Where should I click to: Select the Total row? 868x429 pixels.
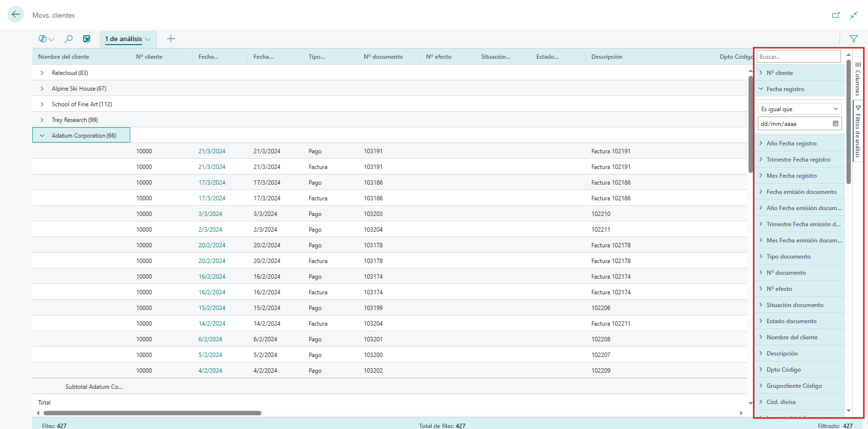[390, 402]
